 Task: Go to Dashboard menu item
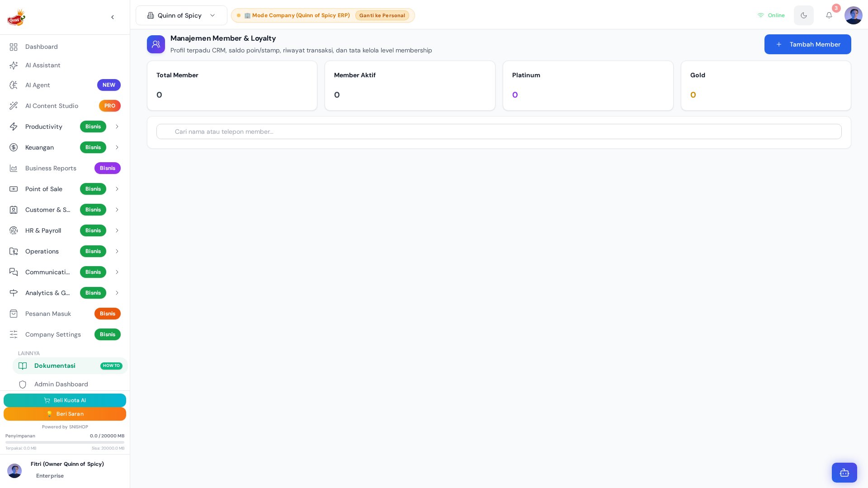[x=65, y=47]
